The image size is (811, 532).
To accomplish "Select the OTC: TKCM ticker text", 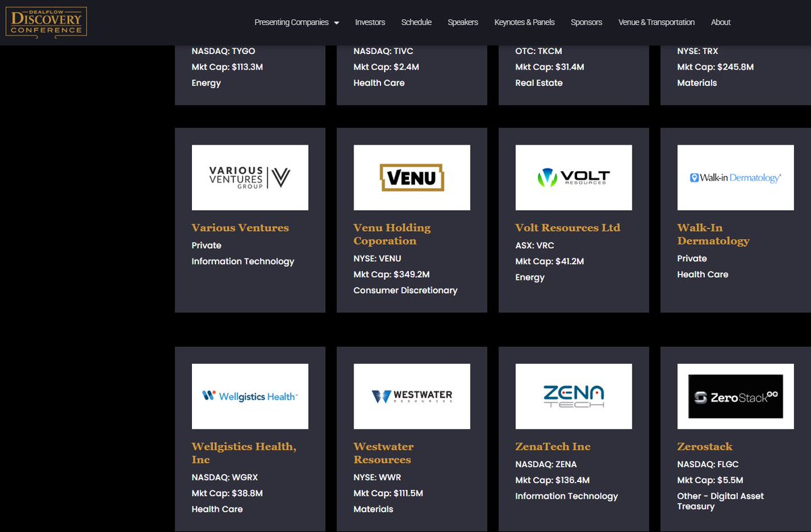I will (x=539, y=51).
